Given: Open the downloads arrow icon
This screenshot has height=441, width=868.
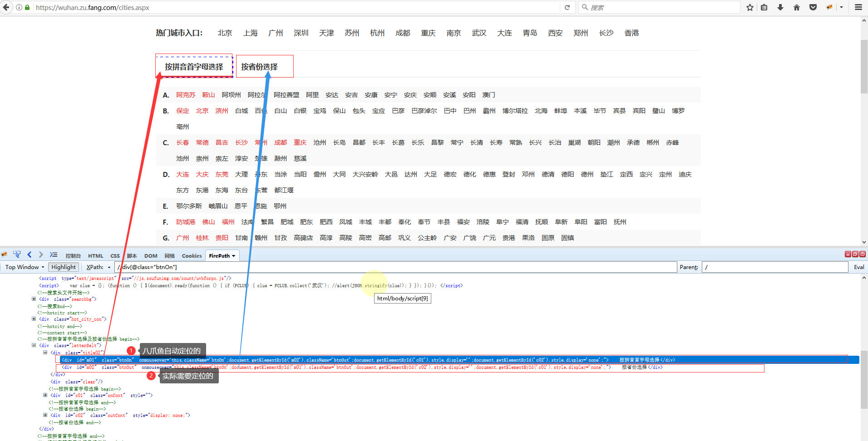Looking at the screenshot, I should click(x=780, y=7).
